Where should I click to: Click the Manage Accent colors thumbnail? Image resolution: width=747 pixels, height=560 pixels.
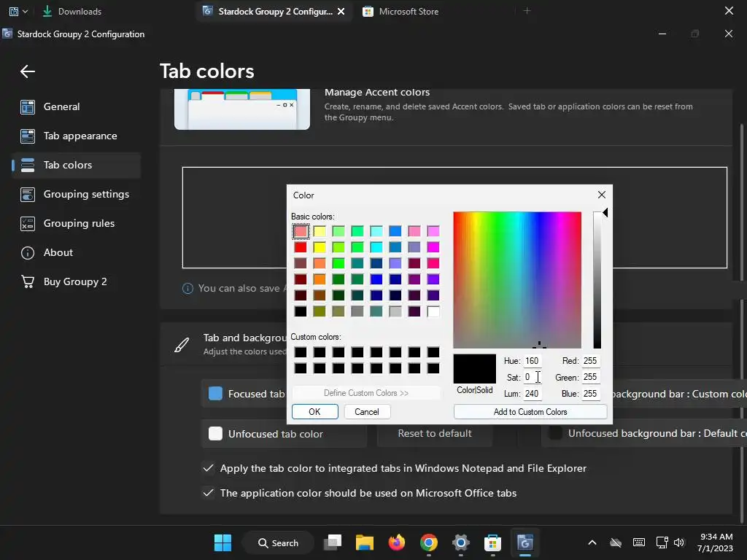coord(242,109)
